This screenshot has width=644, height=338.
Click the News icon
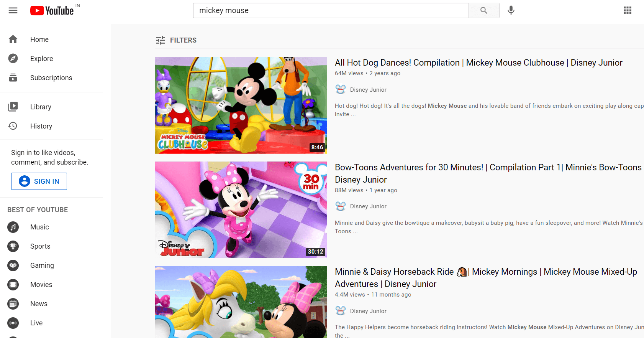(x=13, y=304)
